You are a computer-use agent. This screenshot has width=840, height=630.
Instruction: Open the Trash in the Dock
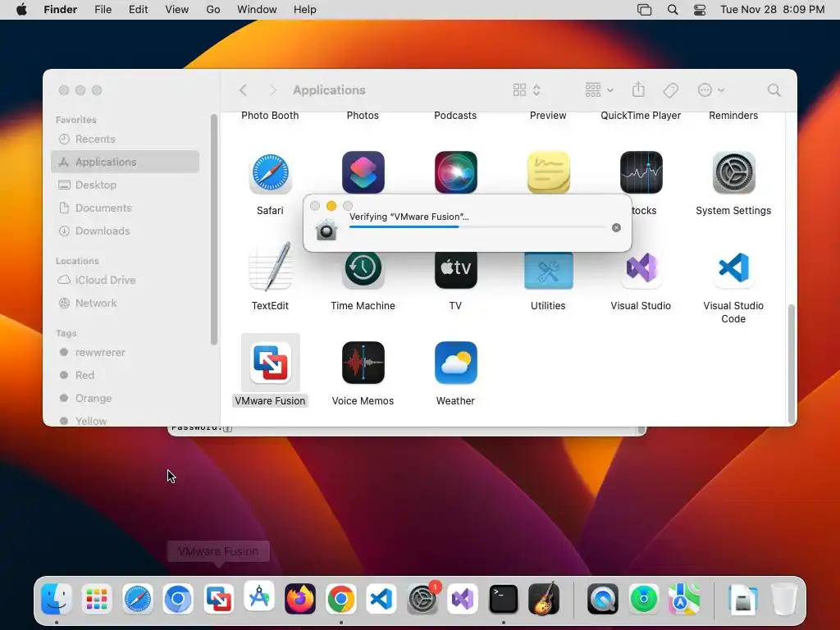click(783, 599)
